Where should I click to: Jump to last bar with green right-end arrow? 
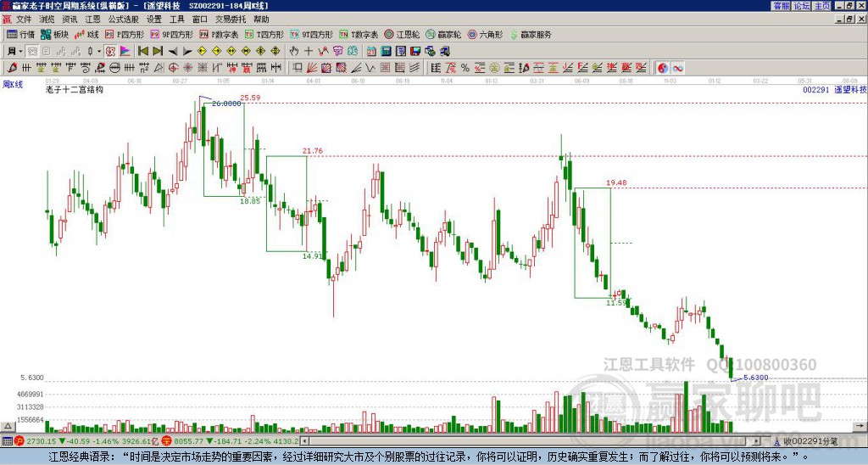(158, 52)
